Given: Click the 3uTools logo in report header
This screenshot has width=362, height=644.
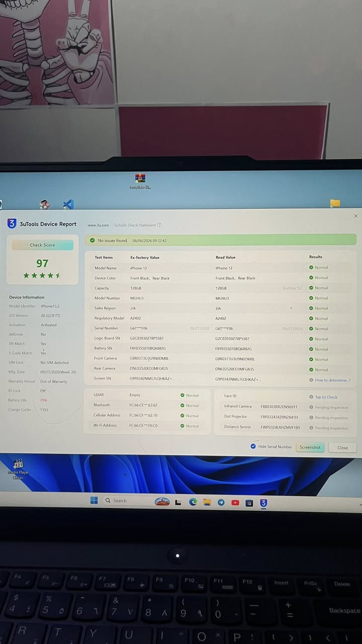Looking at the screenshot, I should click(12, 224).
